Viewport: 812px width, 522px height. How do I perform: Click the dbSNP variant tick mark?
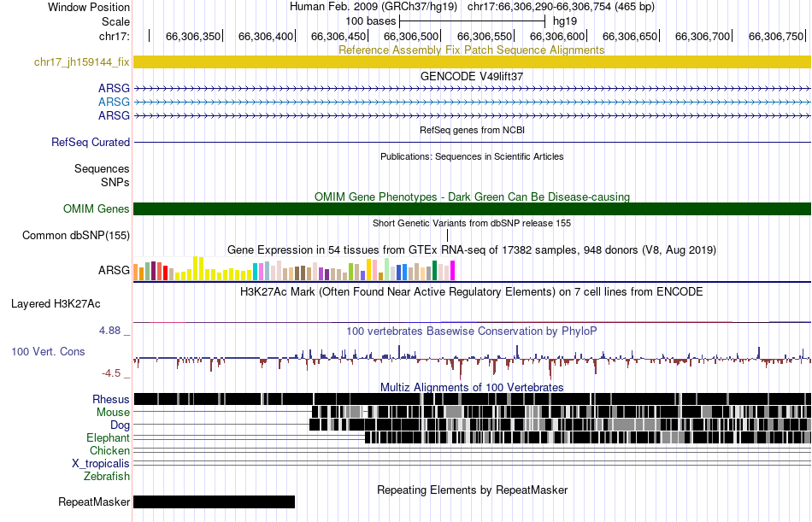[447, 235]
